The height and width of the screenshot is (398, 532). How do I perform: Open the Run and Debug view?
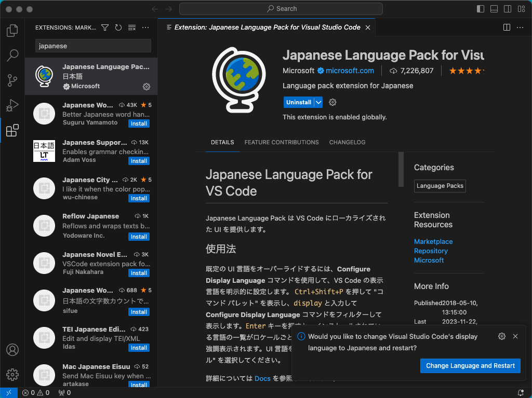pos(12,105)
